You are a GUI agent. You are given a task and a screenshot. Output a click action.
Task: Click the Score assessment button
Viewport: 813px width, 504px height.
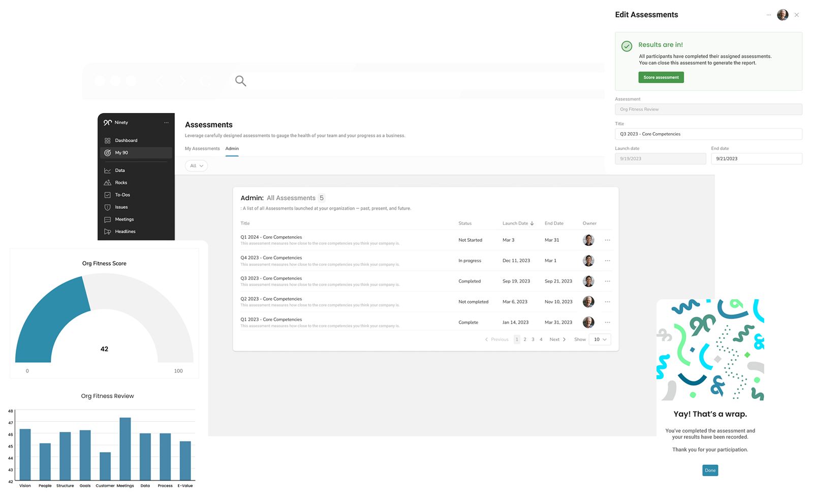(661, 77)
